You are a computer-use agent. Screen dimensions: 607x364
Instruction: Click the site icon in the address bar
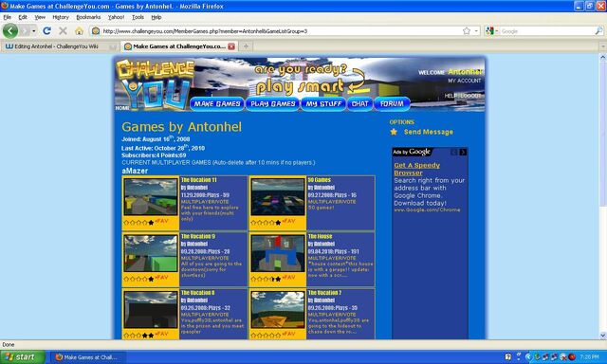click(96, 31)
